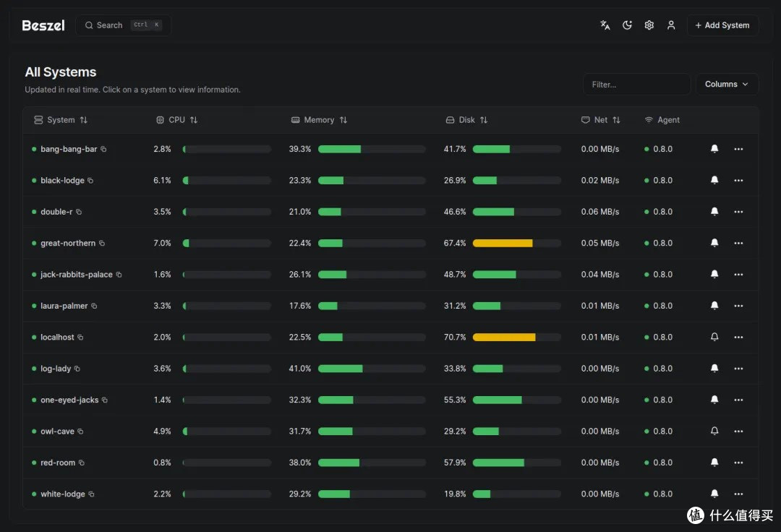Open the laura-palmer system link

(x=64, y=306)
